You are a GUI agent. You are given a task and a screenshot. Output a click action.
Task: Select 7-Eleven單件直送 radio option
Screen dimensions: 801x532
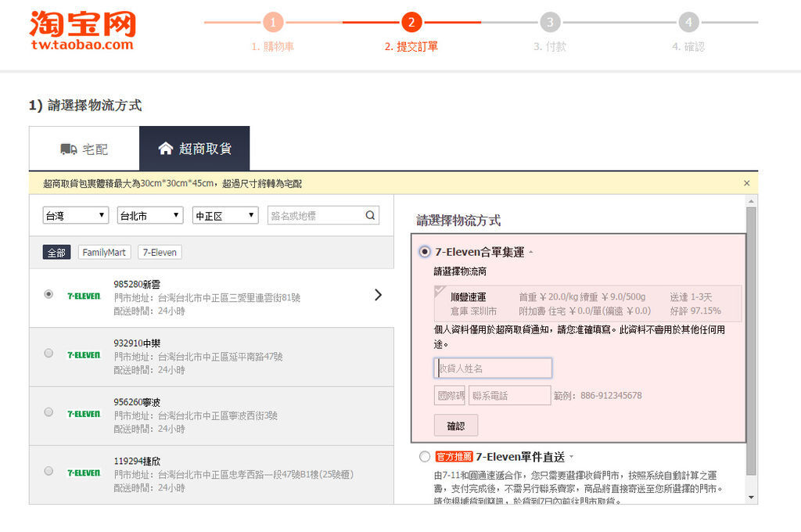425,456
